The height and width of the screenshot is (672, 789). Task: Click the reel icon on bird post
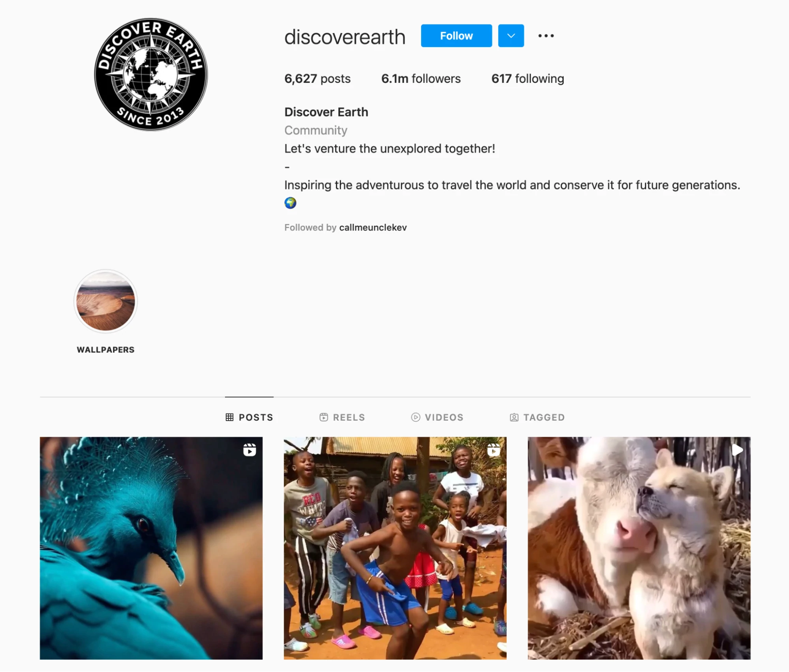click(249, 450)
